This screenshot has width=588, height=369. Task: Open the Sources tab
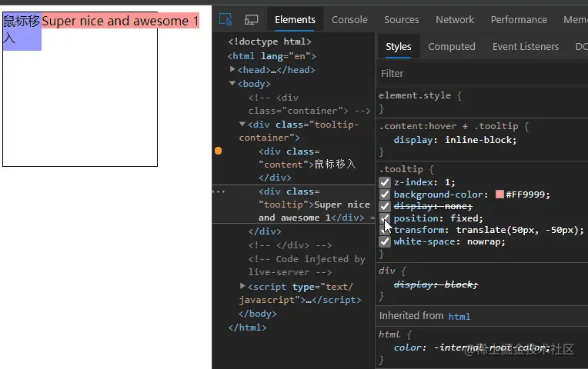pyautogui.click(x=401, y=19)
